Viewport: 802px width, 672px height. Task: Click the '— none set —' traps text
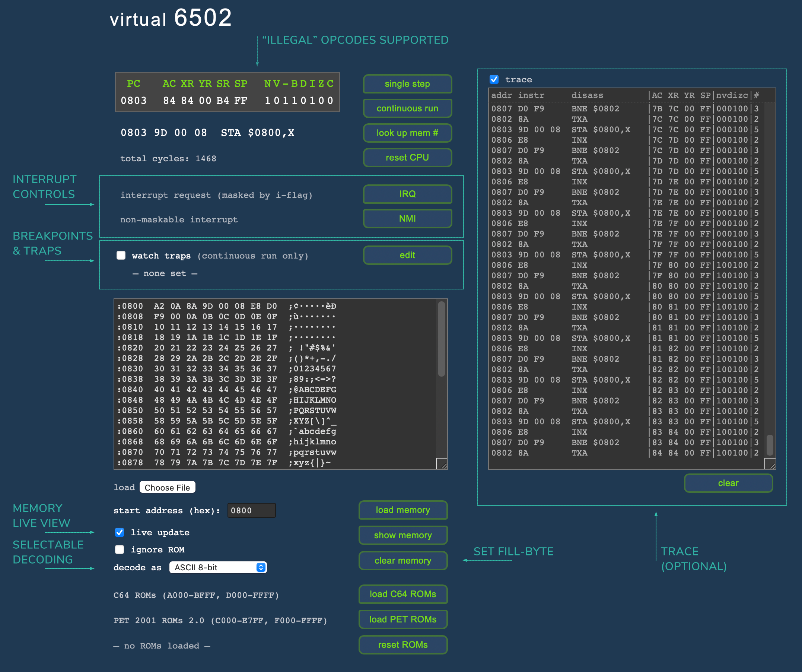point(165,273)
